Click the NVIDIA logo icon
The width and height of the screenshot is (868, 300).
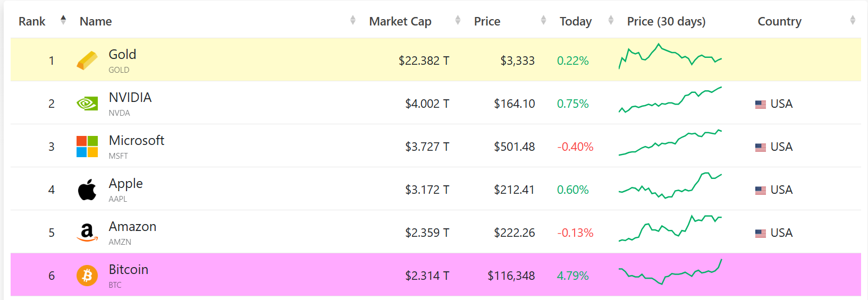click(87, 104)
